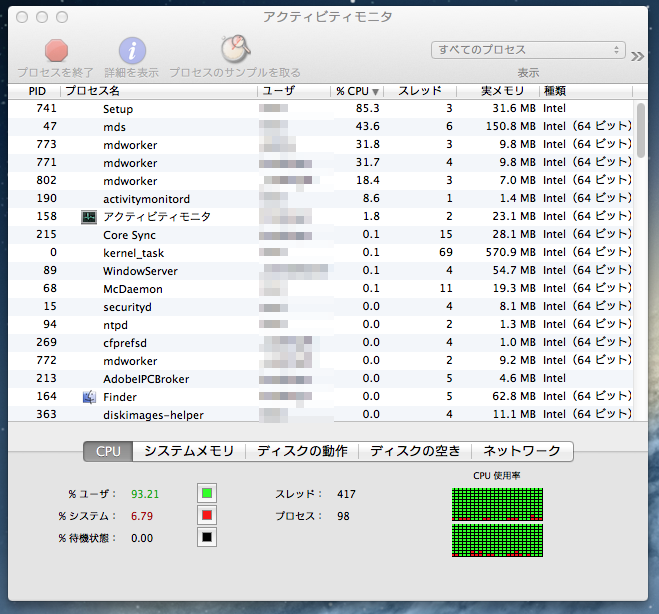Switch to the ネットワーク tab
Image resolution: width=659 pixels, height=614 pixels.
point(522,451)
